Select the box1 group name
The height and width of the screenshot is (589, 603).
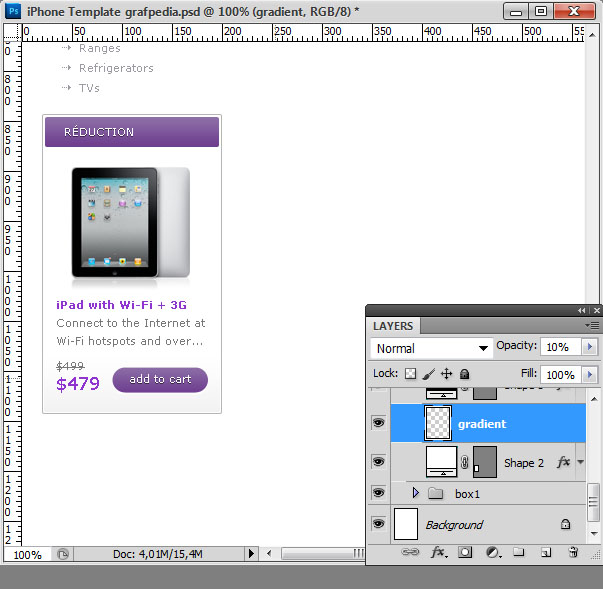[x=467, y=494]
